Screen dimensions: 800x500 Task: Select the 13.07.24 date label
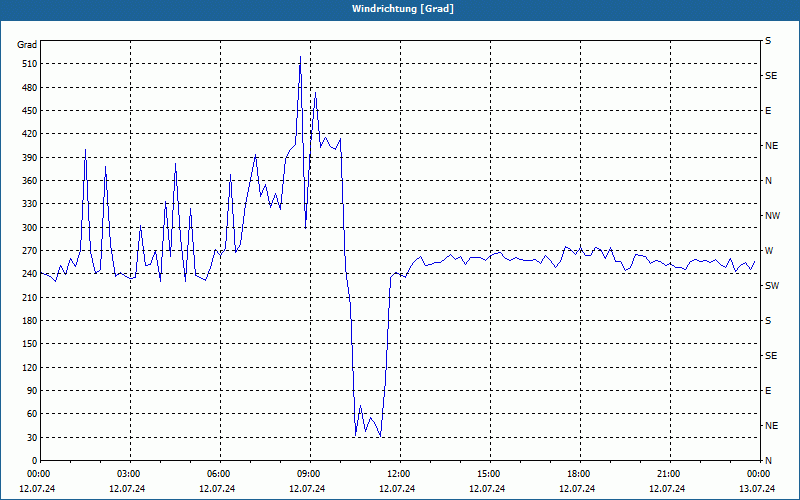757,489
